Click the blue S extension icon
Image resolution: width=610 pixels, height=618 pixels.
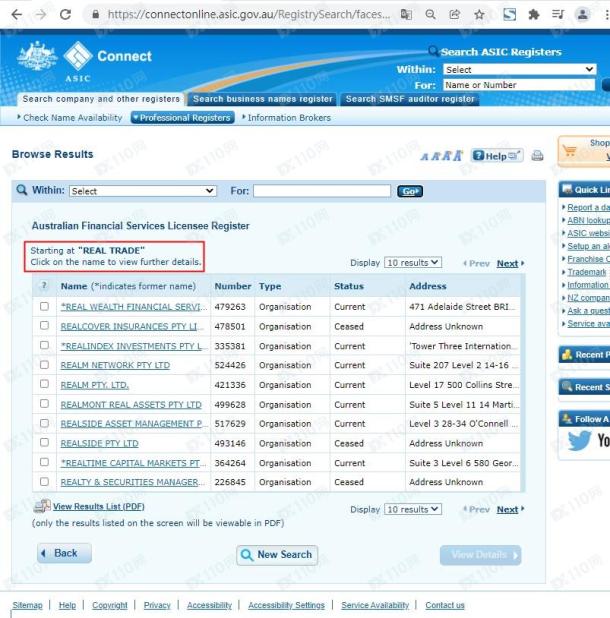[x=510, y=15]
